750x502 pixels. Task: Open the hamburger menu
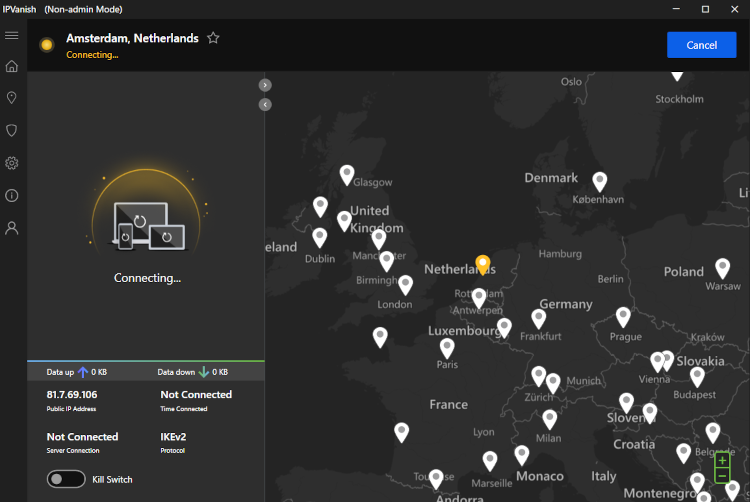pyautogui.click(x=11, y=36)
